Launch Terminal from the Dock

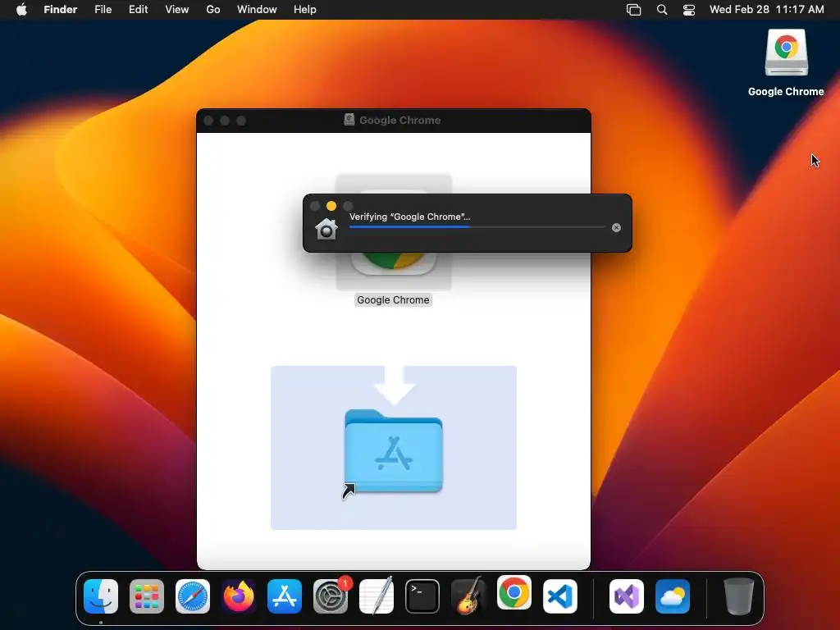pyautogui.click(x=422, y=596)
